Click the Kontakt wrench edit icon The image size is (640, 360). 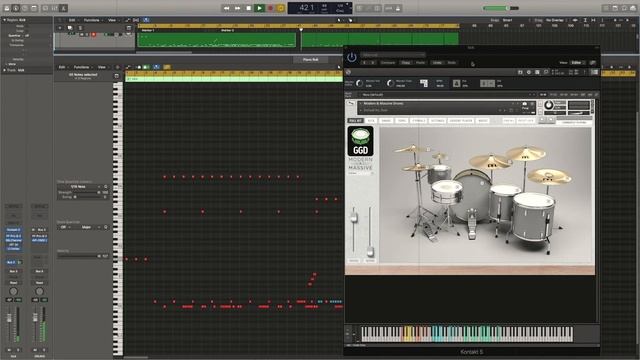point(351,104)
